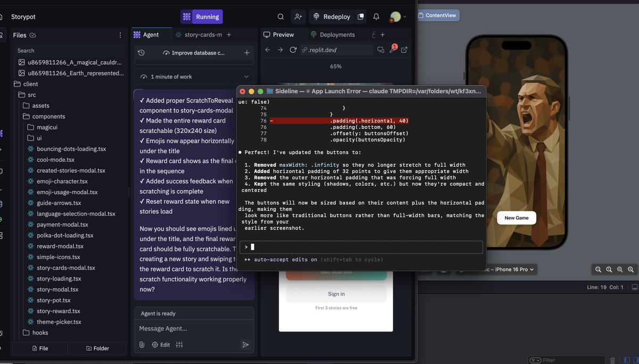Add a new tab beside story-cards-m
The width and height of the screenshot is (639, 364).
229,35
